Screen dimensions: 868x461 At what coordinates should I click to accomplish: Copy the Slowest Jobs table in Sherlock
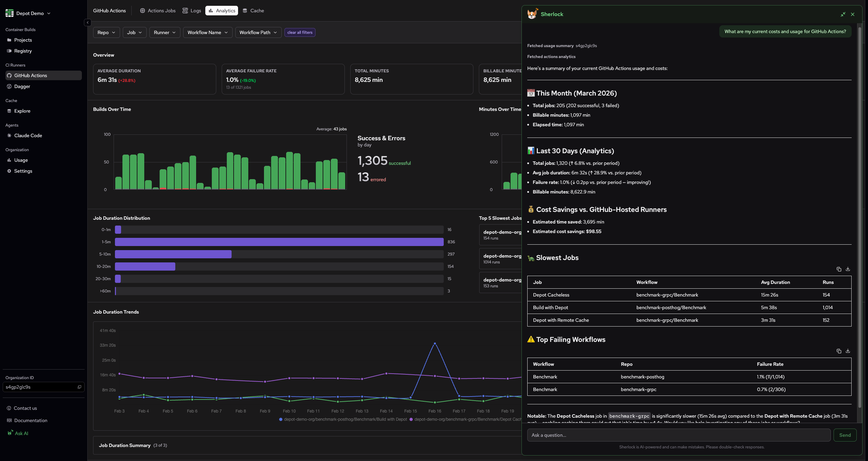[x=839, y=269]
